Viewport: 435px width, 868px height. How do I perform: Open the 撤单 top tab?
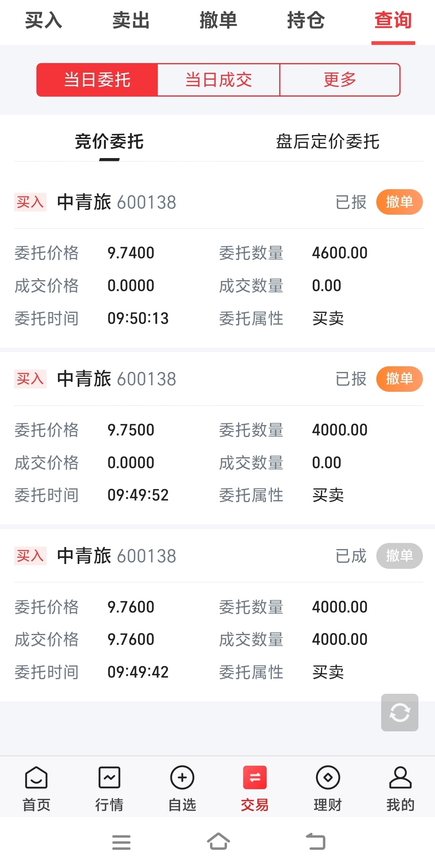coord(218,20)
